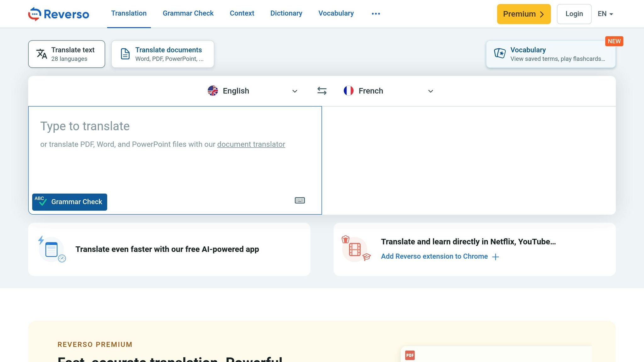Click the translation output panel
Viewport: 644px width, 362px height.
[469, 161]
